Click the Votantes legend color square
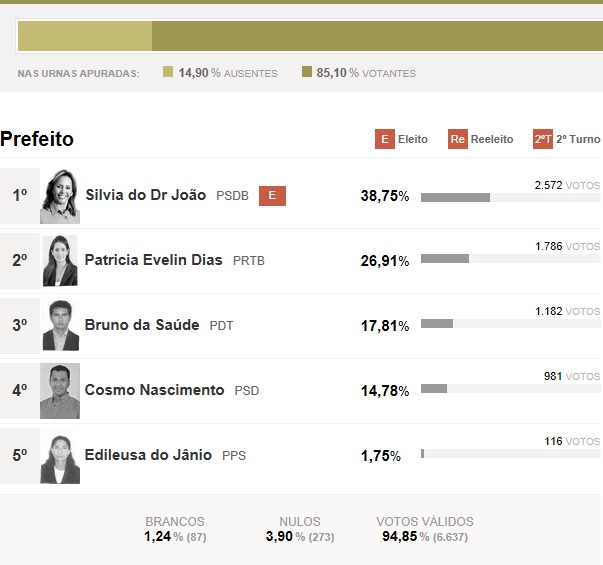Image resolution: width=603 pixels, height=565 pixels. click(x=307, y=73)
